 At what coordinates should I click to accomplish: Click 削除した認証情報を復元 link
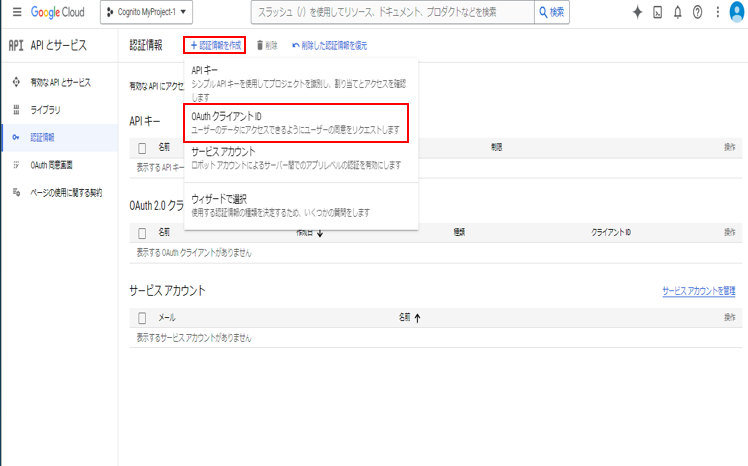pos(330,45)
